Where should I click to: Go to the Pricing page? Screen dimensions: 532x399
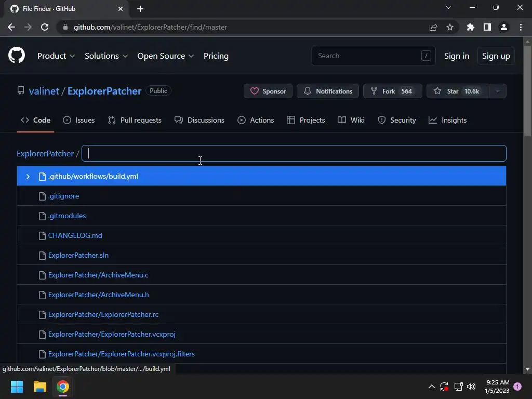click(216, 56)
